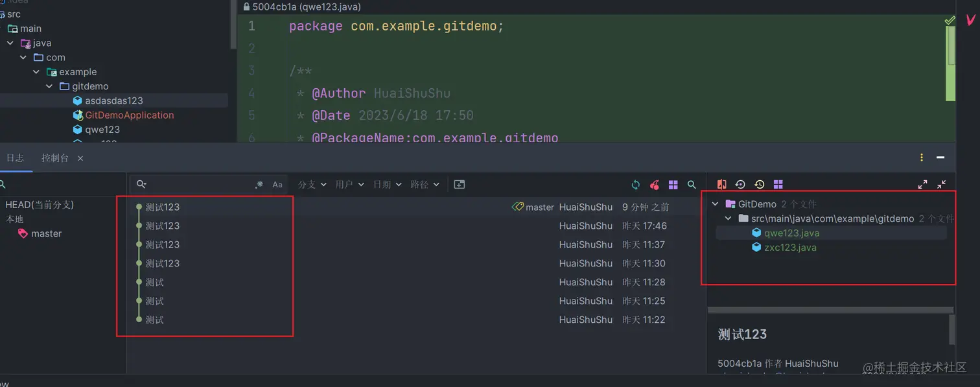Click the @Author HuaiShuShu comment line
Screen dimensions: 980x387
(x=381, y=93)
